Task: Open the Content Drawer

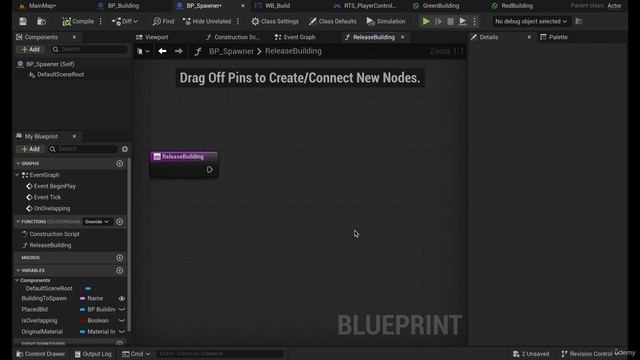Action: (x=40, y=354)
